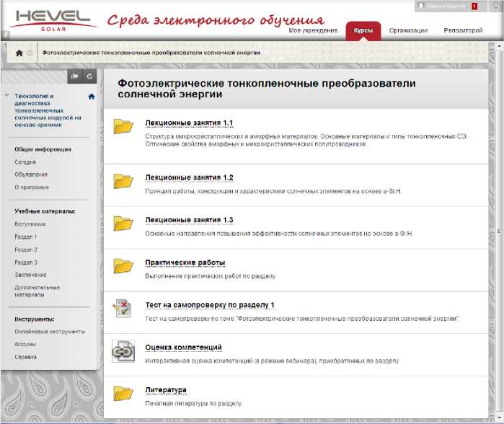Click the chain link icon for Оценка компетенций
The width and height of the screenshot is (504, 424).
coord(123,351)
